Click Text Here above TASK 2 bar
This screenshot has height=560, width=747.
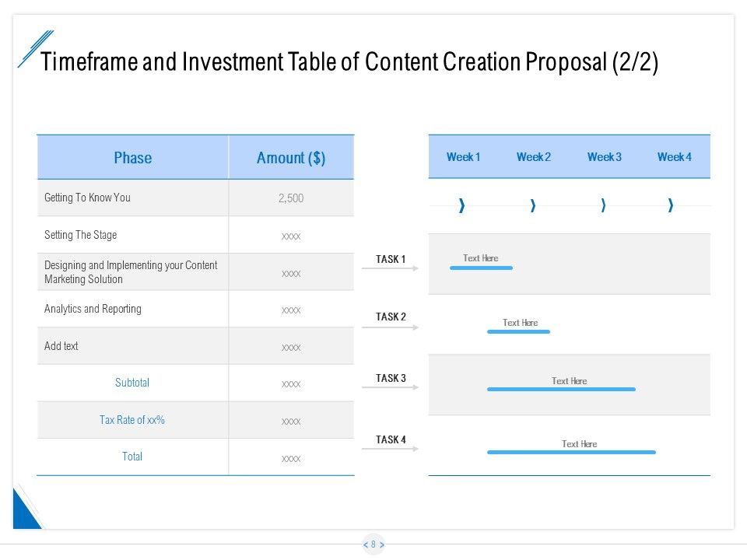[521, 322]
